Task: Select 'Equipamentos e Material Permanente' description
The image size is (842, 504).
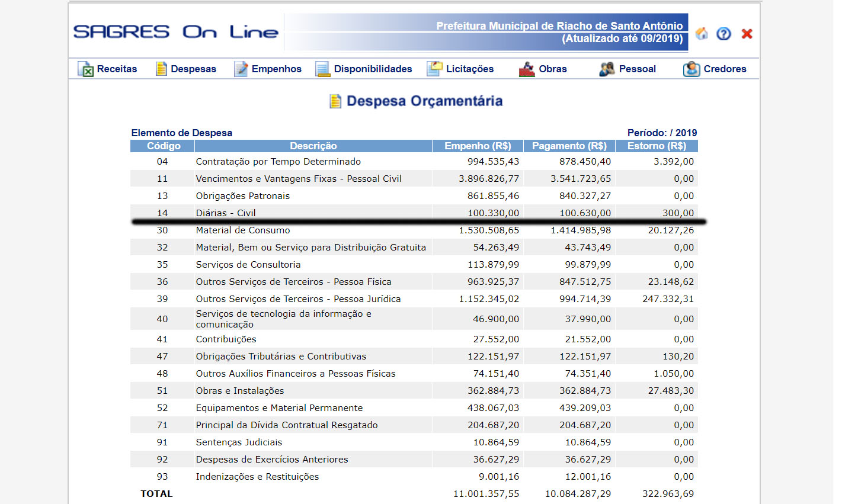Action: pos(279,408)
